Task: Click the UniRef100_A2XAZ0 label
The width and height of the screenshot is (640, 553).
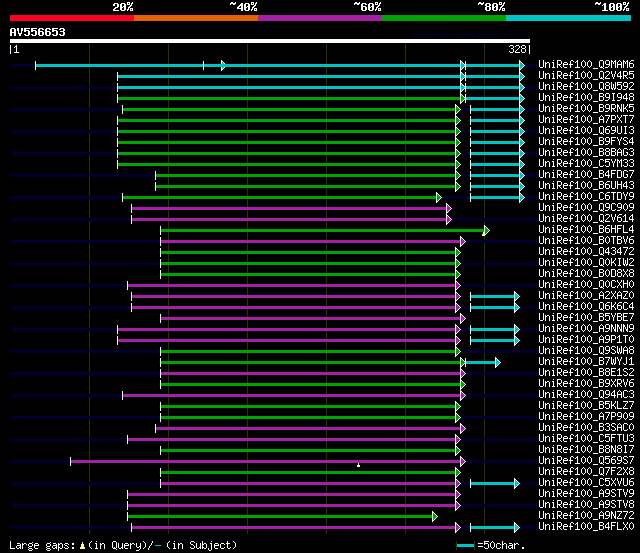Action: (586, 295)
